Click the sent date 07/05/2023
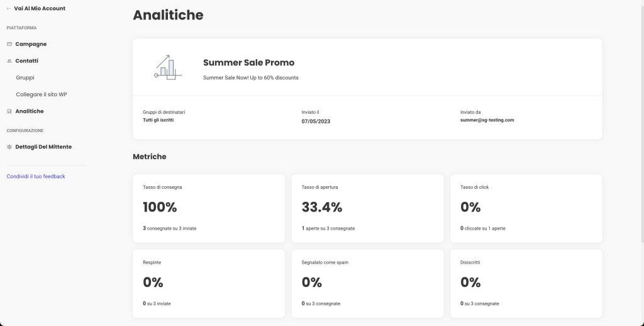Image resolution: width=644 pixels, height=326 pixels. click(316, 121)
